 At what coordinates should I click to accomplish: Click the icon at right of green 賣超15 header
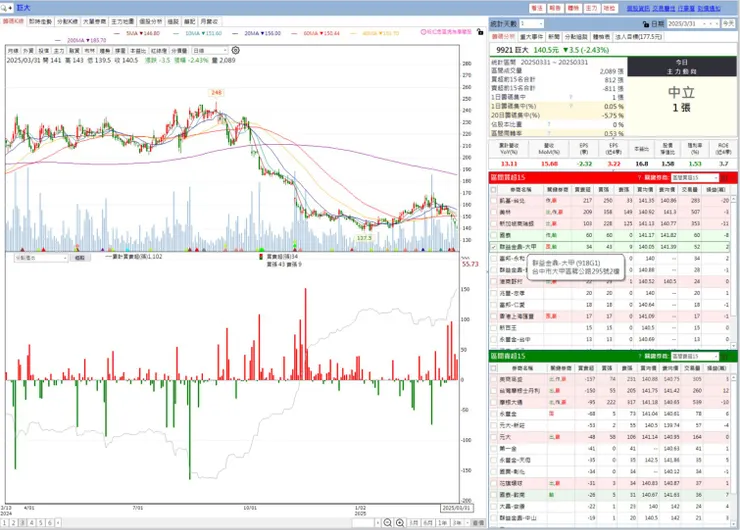726,356
